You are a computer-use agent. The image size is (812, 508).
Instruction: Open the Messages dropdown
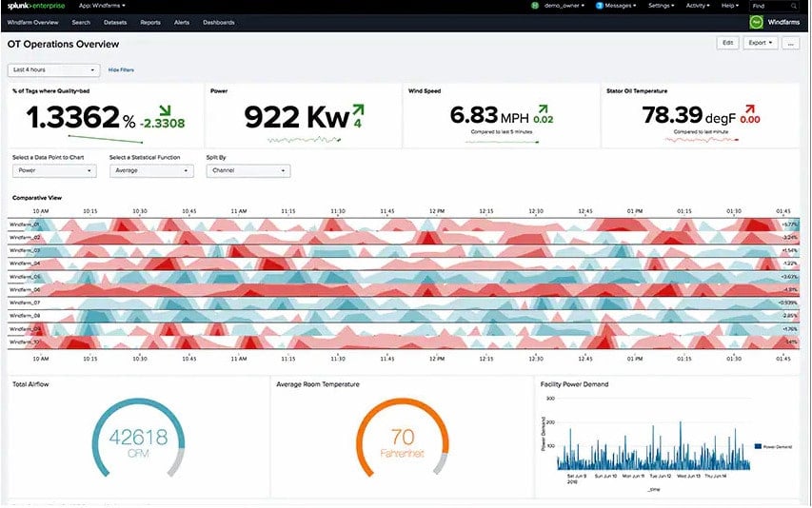621,6
